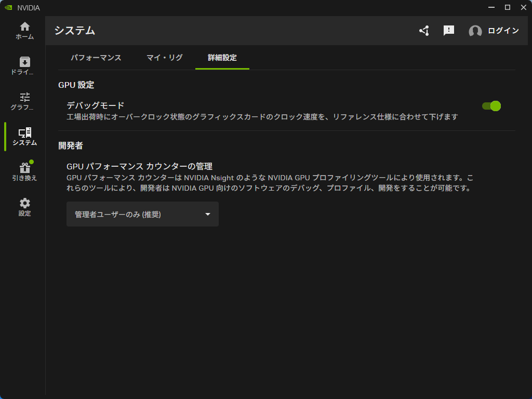
Task: Switch to the パフォーマンス tab
Action: click(96, 58)
